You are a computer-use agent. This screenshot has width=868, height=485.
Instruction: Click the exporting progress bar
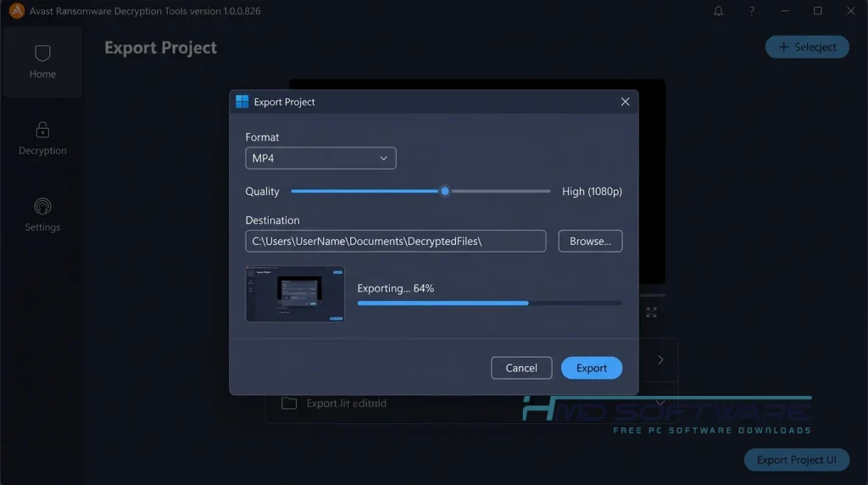click(x=489, y=304)
